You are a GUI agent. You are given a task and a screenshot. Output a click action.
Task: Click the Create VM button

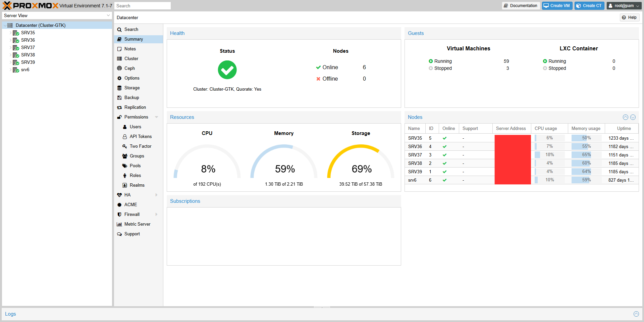tap(557, 6)
